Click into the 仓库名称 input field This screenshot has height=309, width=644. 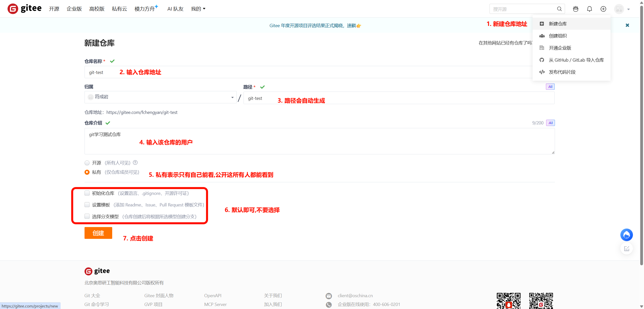point(302,72)
